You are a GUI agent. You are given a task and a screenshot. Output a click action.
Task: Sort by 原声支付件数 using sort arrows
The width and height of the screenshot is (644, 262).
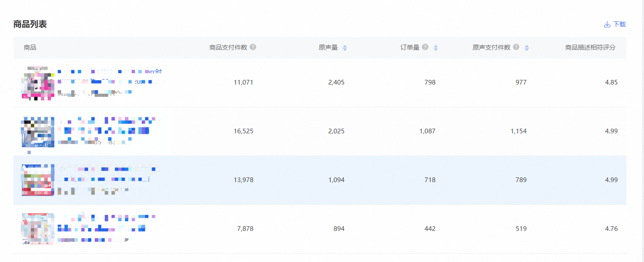tap(527, 48)
